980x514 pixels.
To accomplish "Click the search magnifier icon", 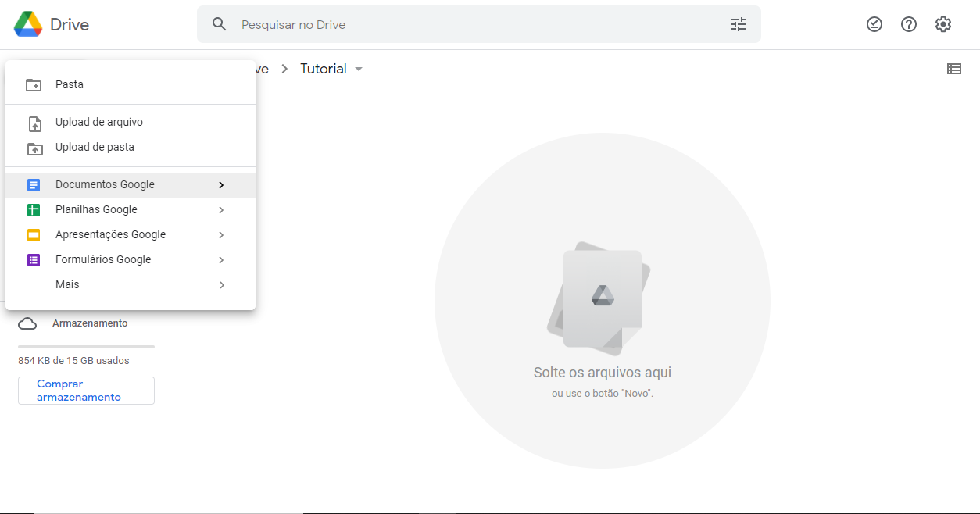I will (x=220, y=24).
